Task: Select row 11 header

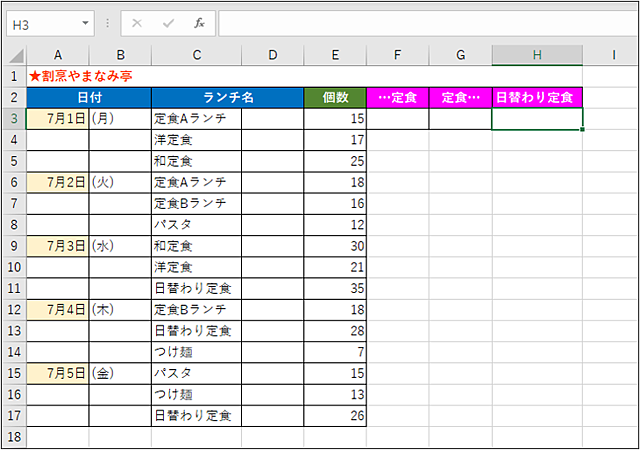Action: [x=15, y=288]
